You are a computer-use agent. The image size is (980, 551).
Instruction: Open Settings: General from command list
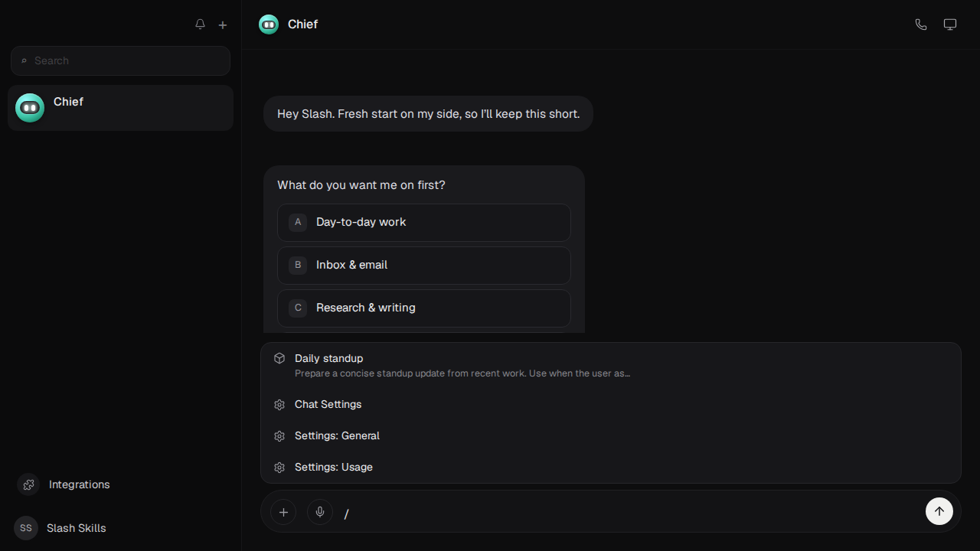point(611,435)
